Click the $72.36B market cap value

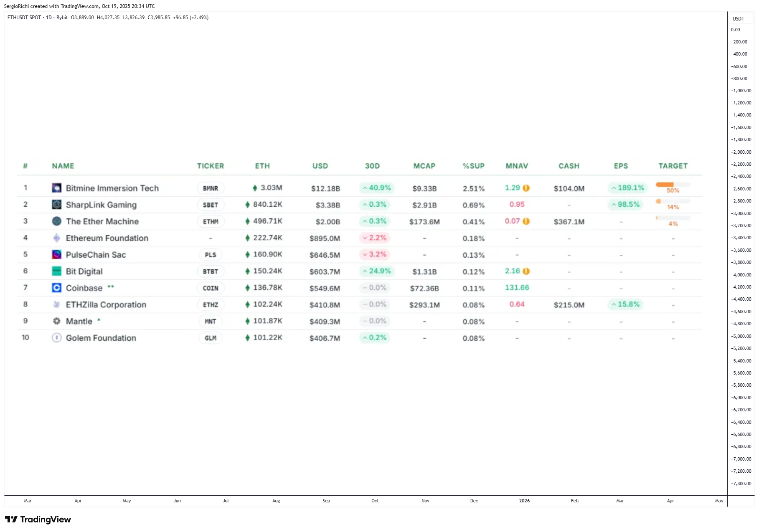pyautogui.click(x=424, y=288)
